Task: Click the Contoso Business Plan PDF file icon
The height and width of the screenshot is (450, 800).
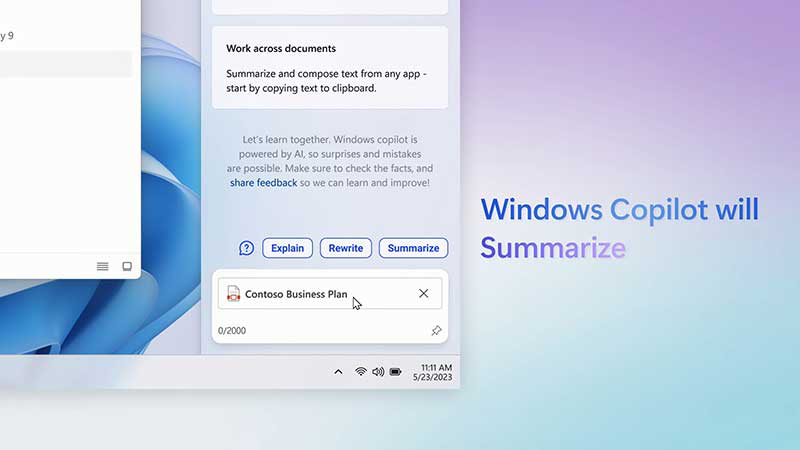Action: coord(233,293)
